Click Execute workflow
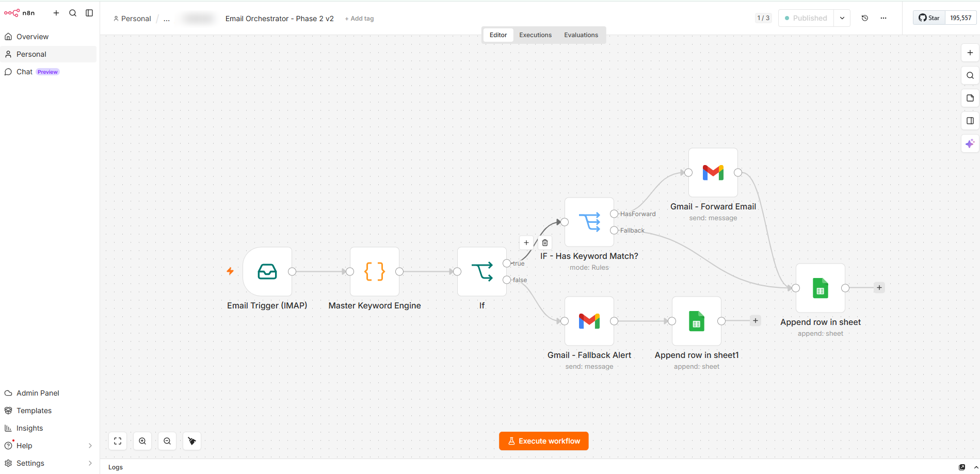 (544, 441)
